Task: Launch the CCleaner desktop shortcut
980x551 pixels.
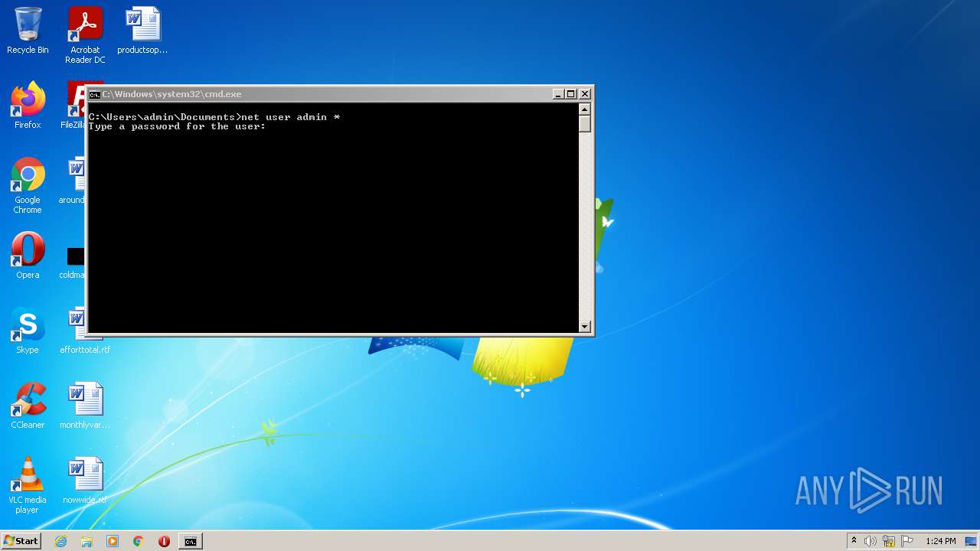Action: pos(28,406)
